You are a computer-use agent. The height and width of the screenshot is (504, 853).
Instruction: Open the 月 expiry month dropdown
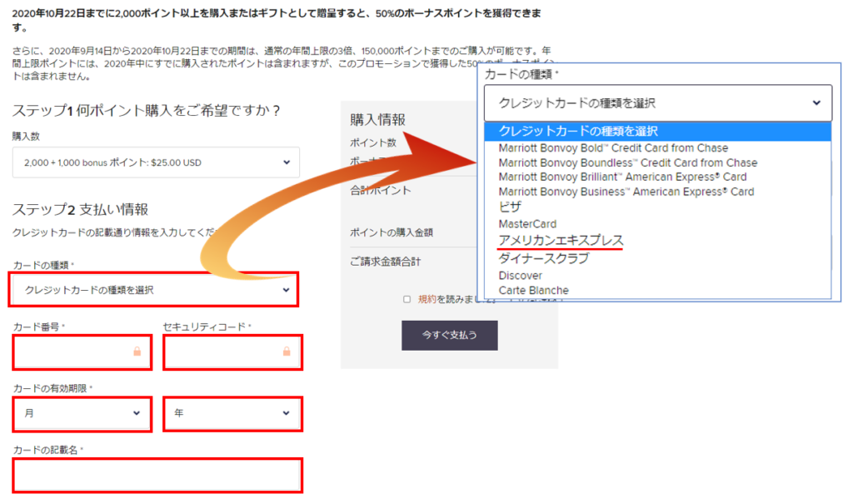coord(82,414)
